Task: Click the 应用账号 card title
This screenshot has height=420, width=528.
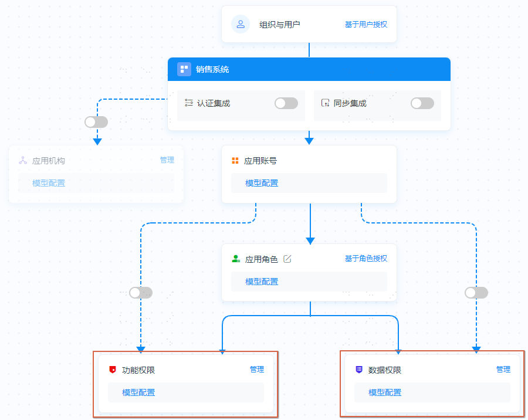Action: (260, 161)
